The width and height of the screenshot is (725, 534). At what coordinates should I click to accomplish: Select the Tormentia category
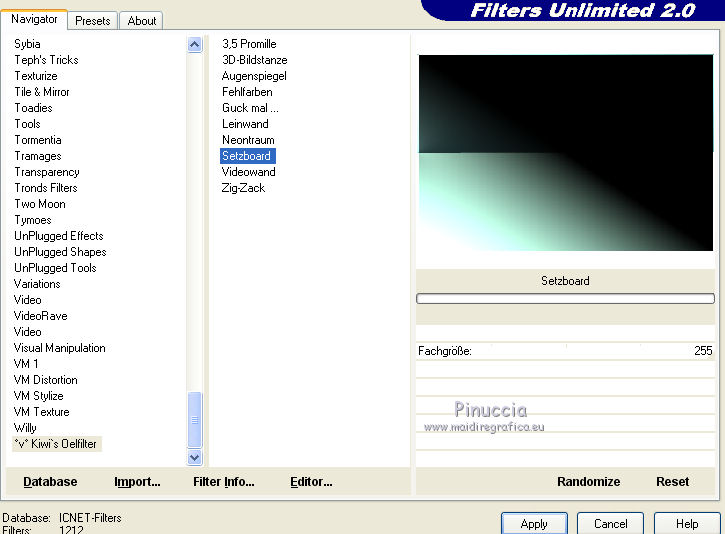pyautogui.click(x=38, y=140)
